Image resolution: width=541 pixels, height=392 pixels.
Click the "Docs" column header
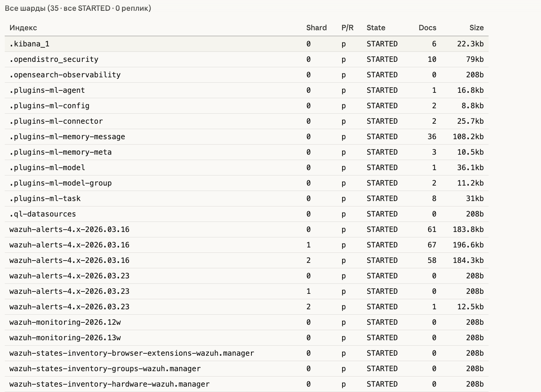point(427,28)
